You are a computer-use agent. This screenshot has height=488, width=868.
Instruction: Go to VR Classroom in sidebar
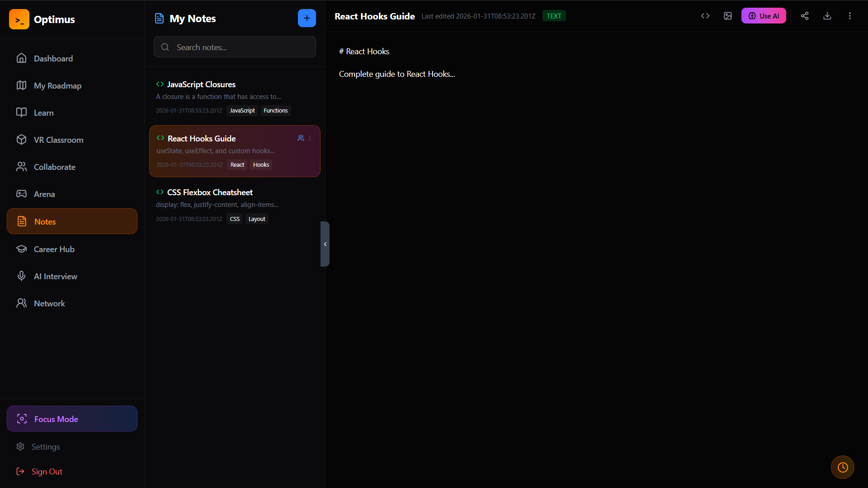(58, 140)
